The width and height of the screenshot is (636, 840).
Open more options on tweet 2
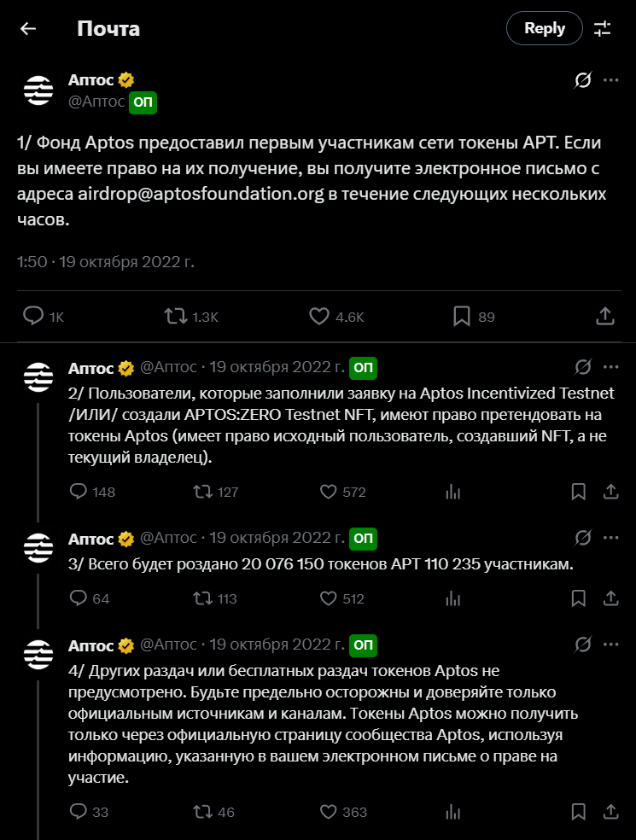pyautogui.click(x=611, y=367)
